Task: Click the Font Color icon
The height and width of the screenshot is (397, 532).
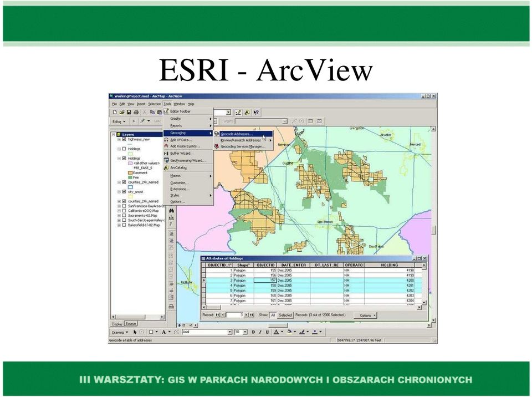Action: click(277, 332)
